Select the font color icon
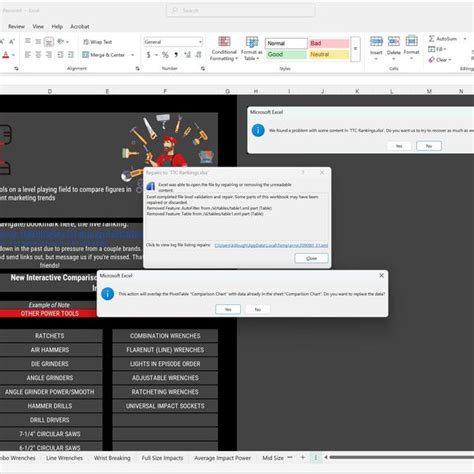This screenshot has height=474, width=474. pos(6,55)
